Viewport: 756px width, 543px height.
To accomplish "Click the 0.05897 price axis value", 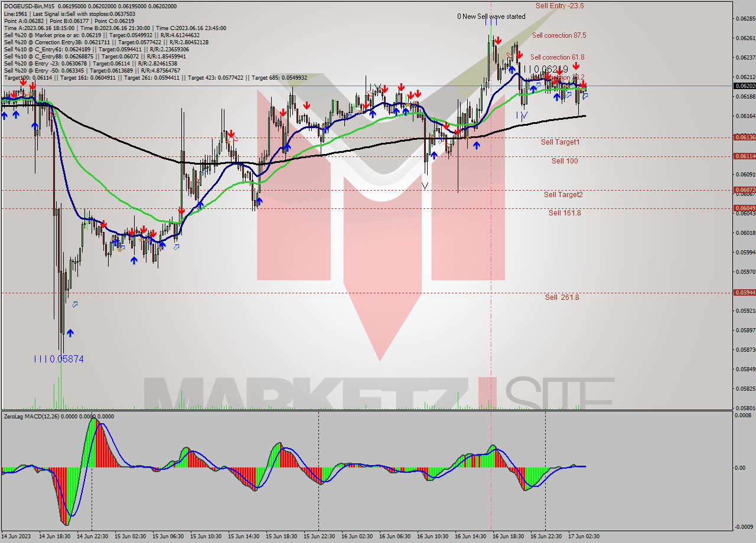I will pos(745,330).
